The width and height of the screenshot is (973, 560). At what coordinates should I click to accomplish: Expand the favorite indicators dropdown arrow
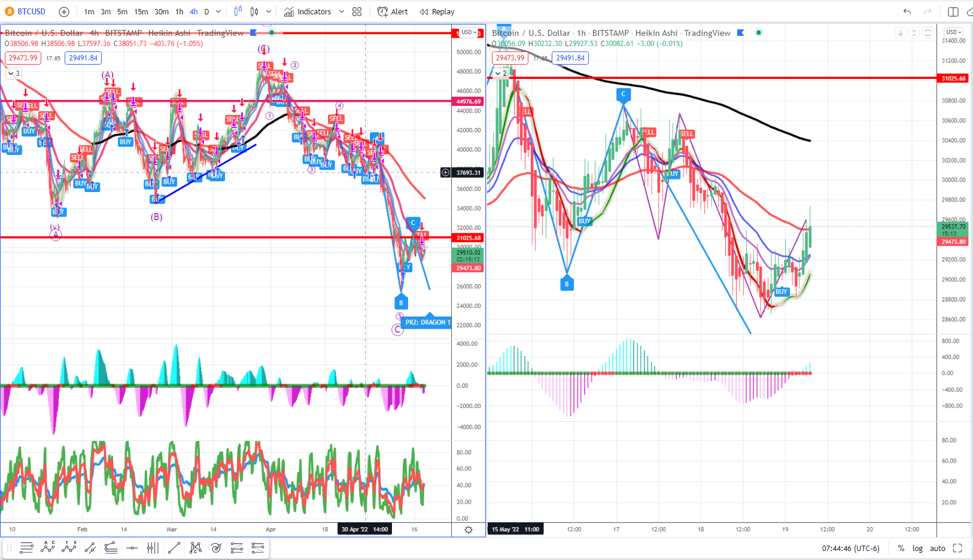coord(342,11)
